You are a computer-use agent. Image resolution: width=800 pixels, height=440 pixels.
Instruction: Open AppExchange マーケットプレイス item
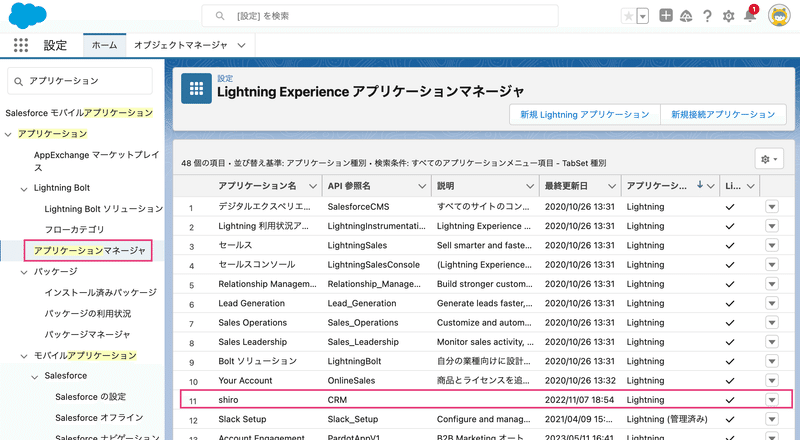click(x=96, y=161)
